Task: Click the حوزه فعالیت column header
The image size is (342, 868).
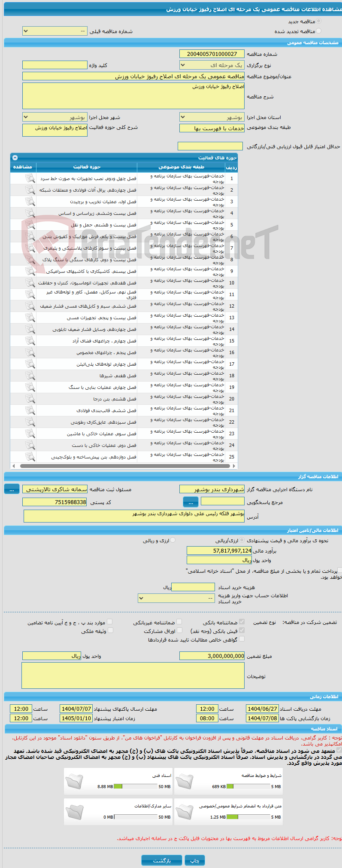Action: [87, 167]
